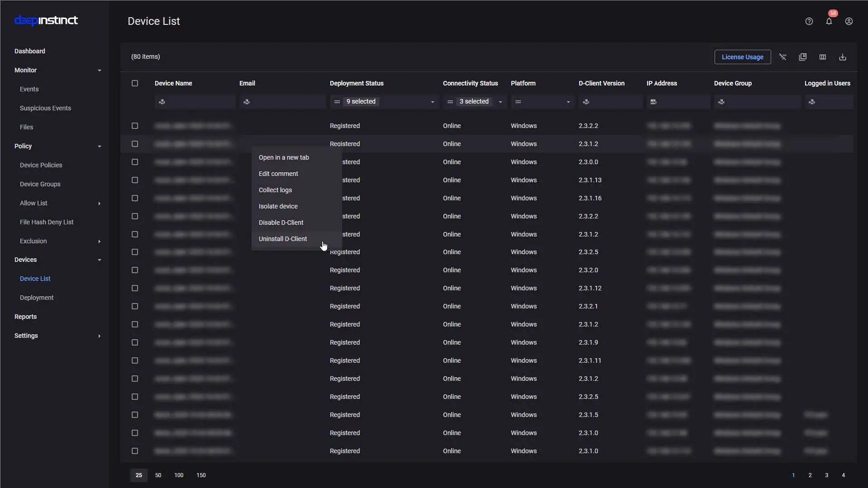Sort by the Device Name column header
868x488 pixels.
pyautogui.click(x=173, y=83)
